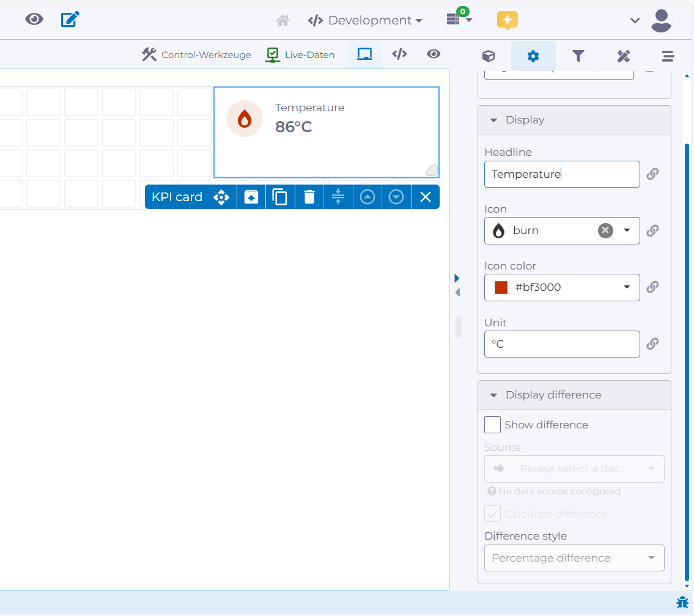Click the link icon beside Headline

[x=652, y=174]
